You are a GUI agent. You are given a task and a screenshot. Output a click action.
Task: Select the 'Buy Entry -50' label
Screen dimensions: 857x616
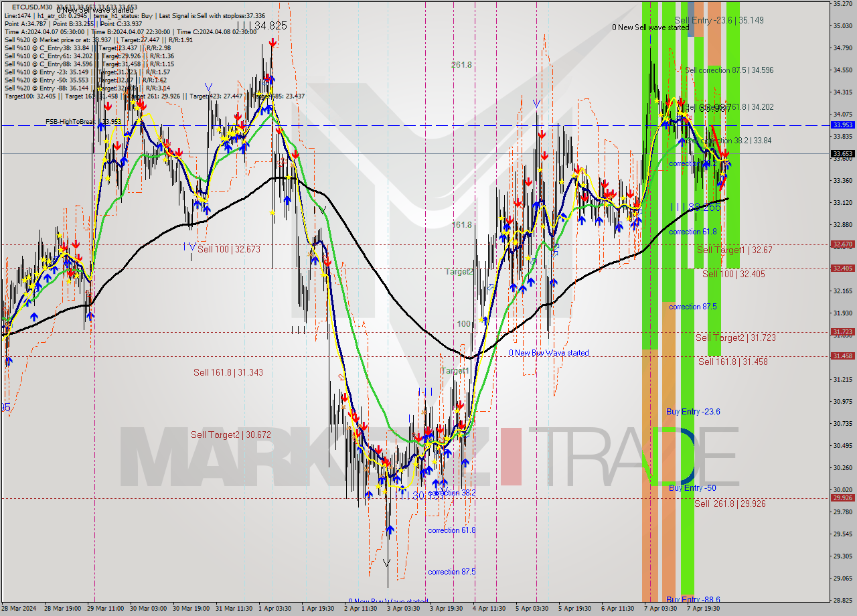692,488
